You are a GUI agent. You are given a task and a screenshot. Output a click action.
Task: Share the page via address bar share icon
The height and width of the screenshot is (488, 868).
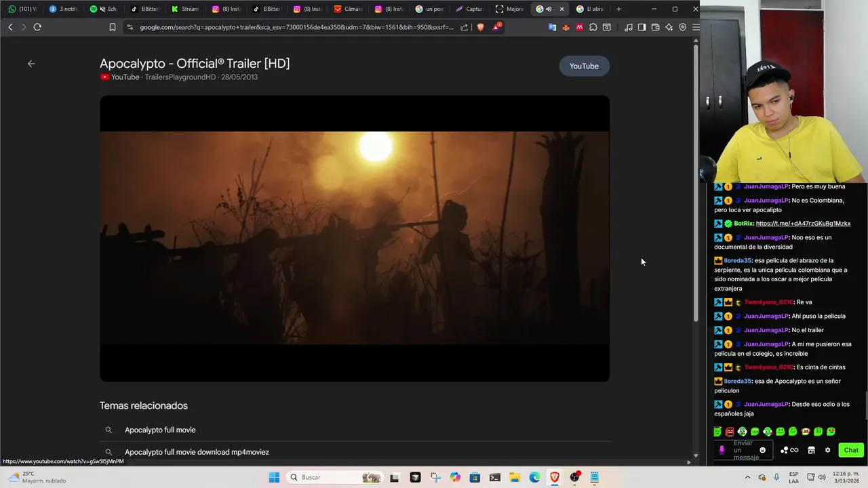tap(465, 27)
